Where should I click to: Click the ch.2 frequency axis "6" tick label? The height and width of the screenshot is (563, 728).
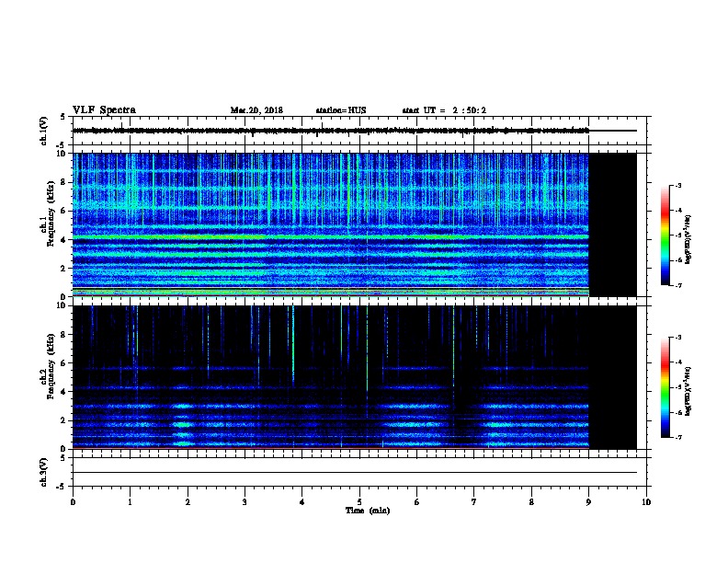click(65, 363)
